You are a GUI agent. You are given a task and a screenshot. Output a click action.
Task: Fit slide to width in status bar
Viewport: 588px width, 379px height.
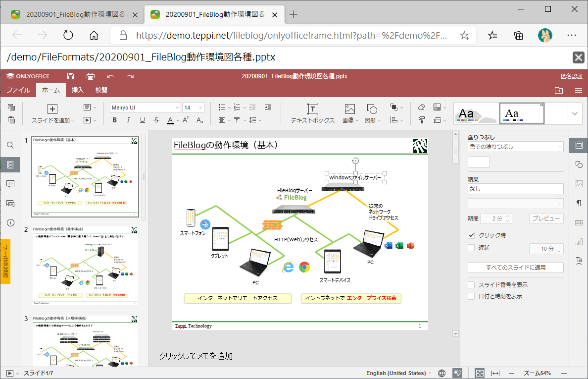tap(495, 373)
